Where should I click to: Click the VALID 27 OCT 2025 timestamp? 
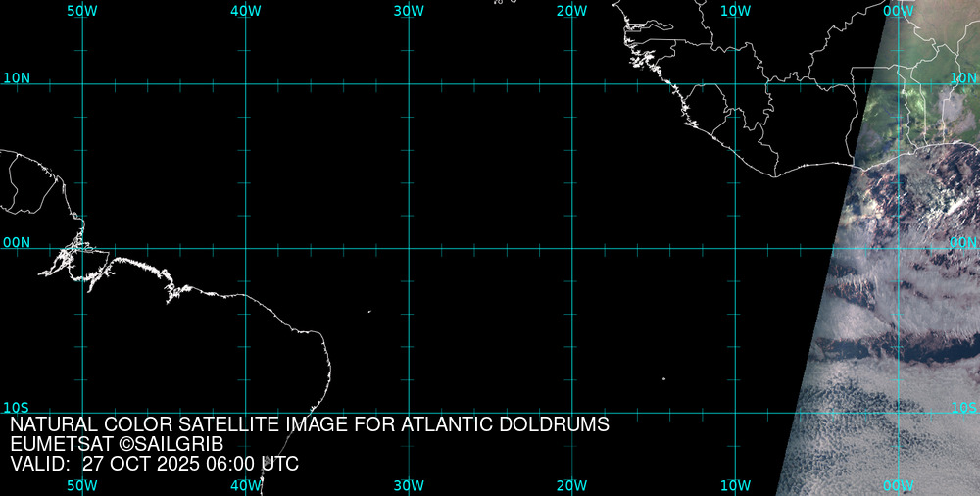click(155, 464)
